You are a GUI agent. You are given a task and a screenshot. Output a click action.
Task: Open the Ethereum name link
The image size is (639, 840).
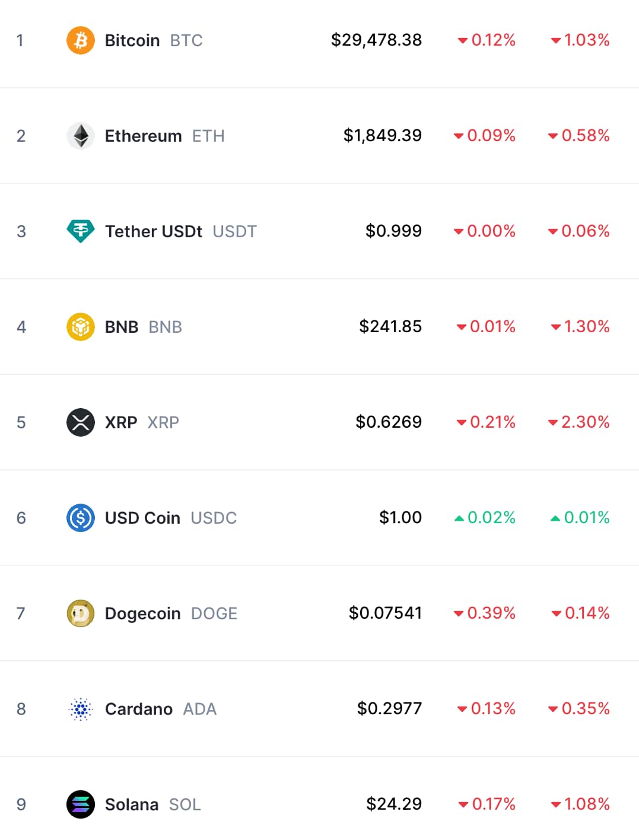tap(143, 136)
